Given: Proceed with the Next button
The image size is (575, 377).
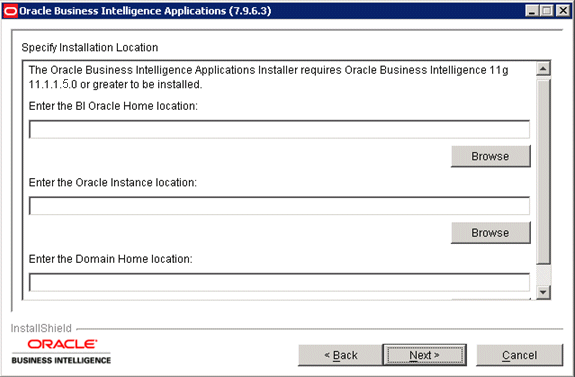Looking at the screenshot, I should point(425,355).
